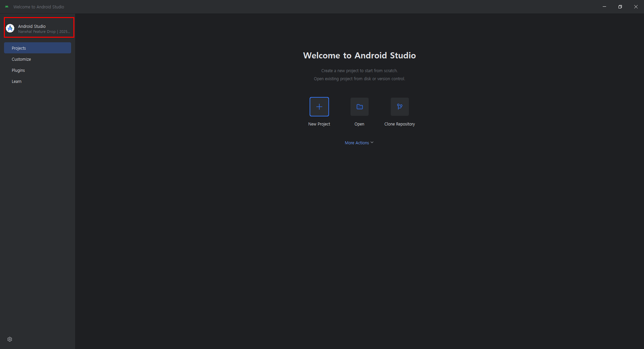
Task: Open the Plugins section
Action: coord(18,70)
